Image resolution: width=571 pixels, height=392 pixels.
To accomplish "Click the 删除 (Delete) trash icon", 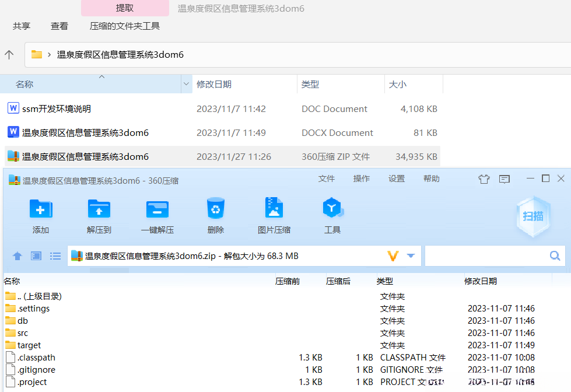I will pos(216,208).
